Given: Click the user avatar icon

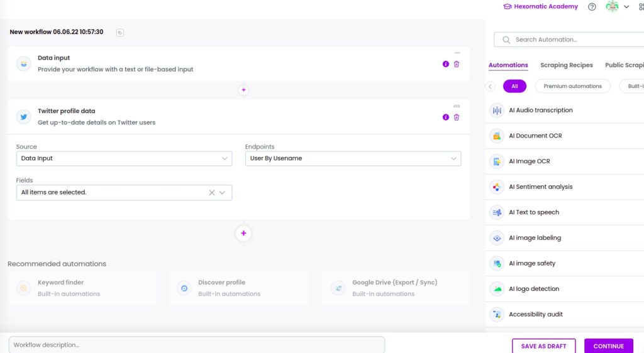Looking at the screenshot, I should click(612, 6).
